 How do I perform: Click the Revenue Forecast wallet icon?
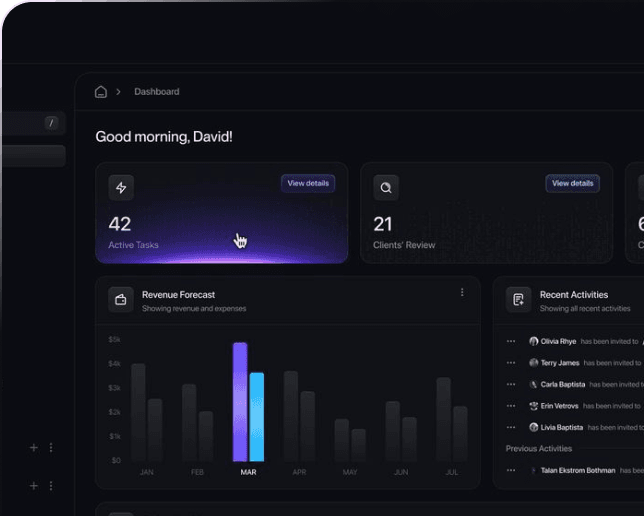pos(121,300)
